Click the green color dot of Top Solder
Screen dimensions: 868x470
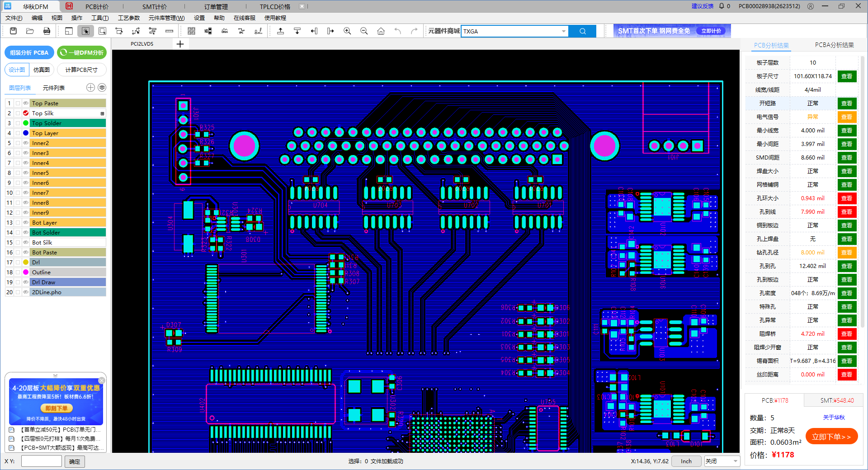(26, 123)
